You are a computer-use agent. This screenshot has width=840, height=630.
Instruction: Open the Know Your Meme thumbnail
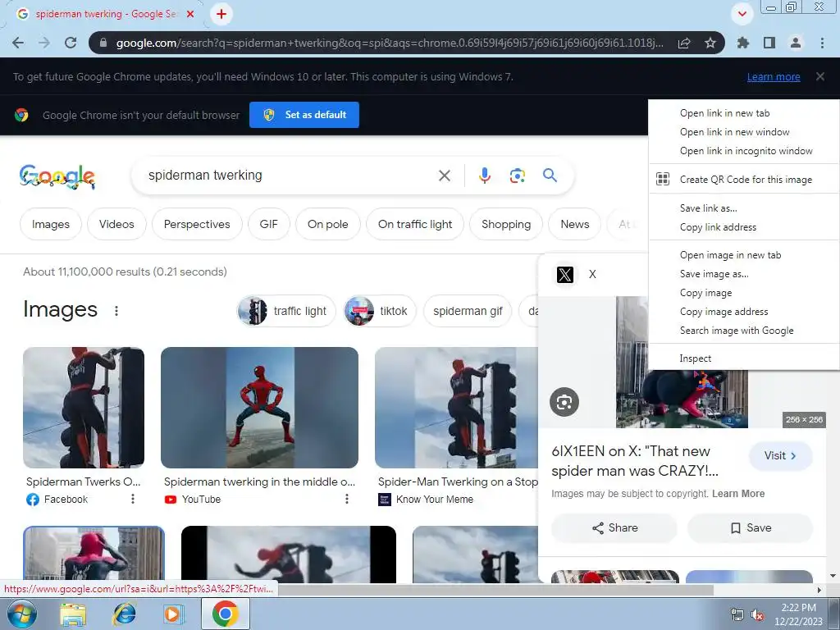(x=456, y=408)
